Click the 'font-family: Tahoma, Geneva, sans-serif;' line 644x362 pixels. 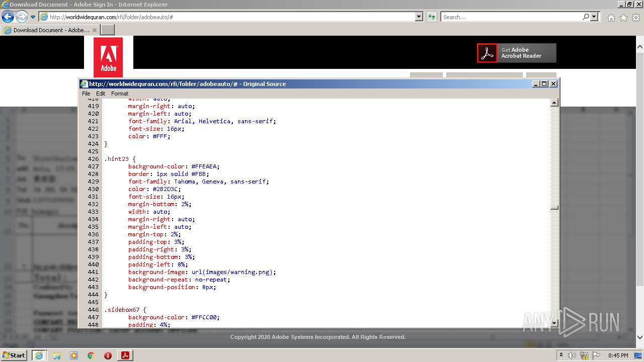point(198,182)
